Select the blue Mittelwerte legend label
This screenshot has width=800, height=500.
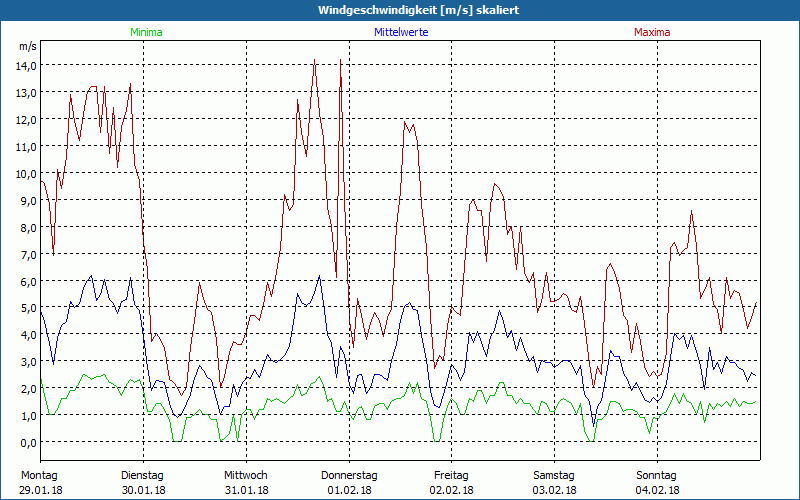click(403, 32)
